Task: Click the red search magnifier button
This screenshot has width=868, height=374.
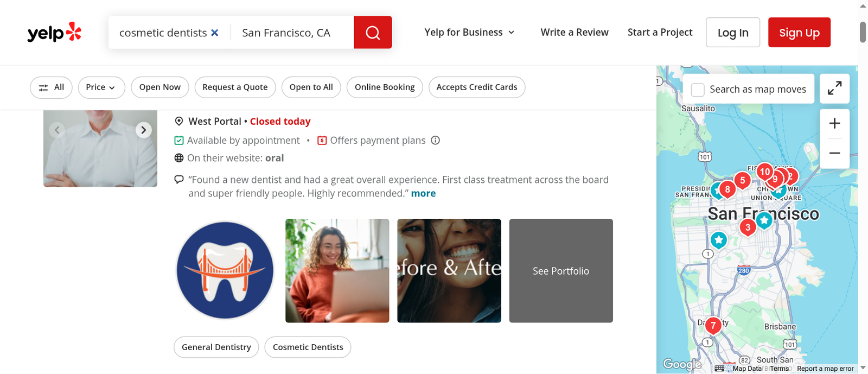Action: [x=373, y=33]
